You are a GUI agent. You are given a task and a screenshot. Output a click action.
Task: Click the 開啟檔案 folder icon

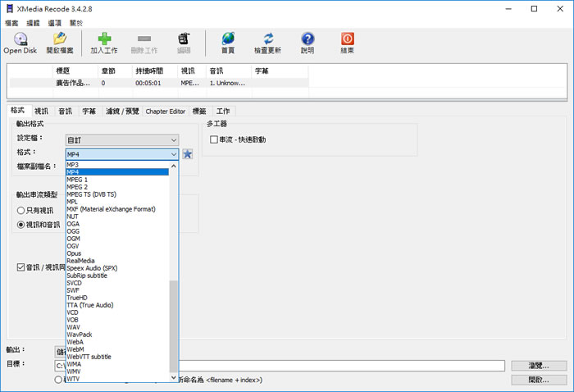click(60, 39)
